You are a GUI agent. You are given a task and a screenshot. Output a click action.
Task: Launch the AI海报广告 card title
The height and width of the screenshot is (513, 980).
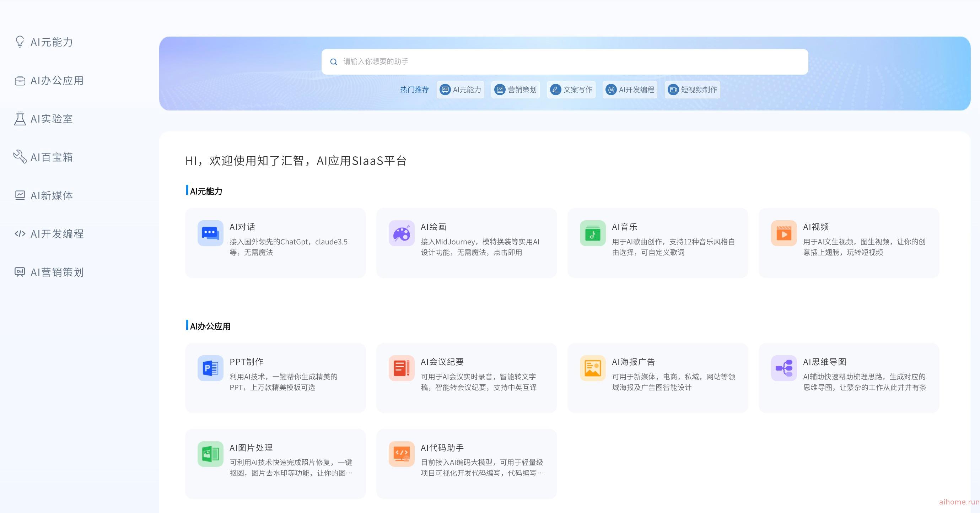coord(634,362)
